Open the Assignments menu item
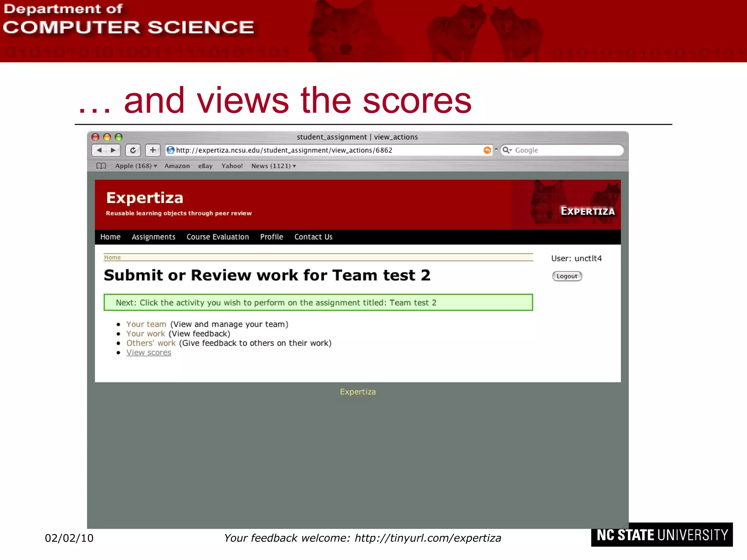Screen dimensions: 747x560 [154, 237]
